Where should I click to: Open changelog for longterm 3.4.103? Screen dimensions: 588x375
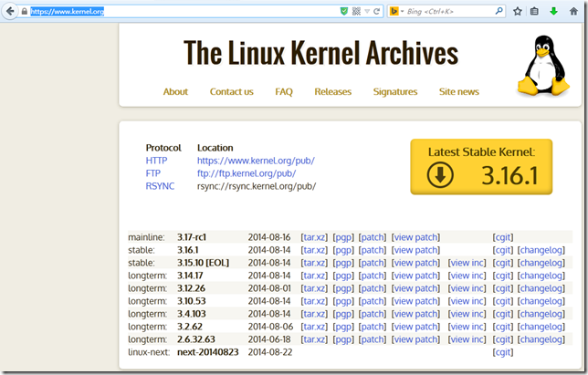tap(541, 314)
